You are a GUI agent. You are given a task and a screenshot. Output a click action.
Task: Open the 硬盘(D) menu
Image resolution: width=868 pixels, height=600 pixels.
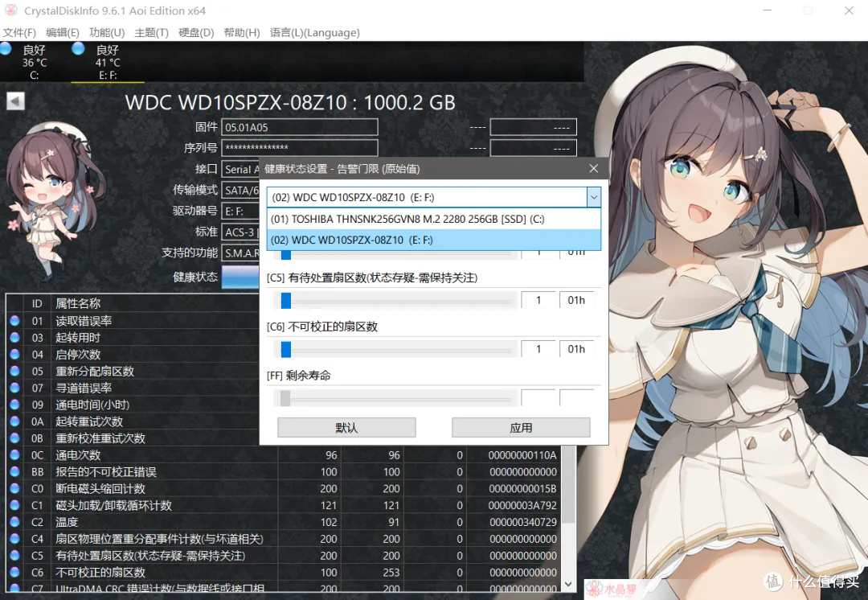pyautogui.click(x=196, y=33)
